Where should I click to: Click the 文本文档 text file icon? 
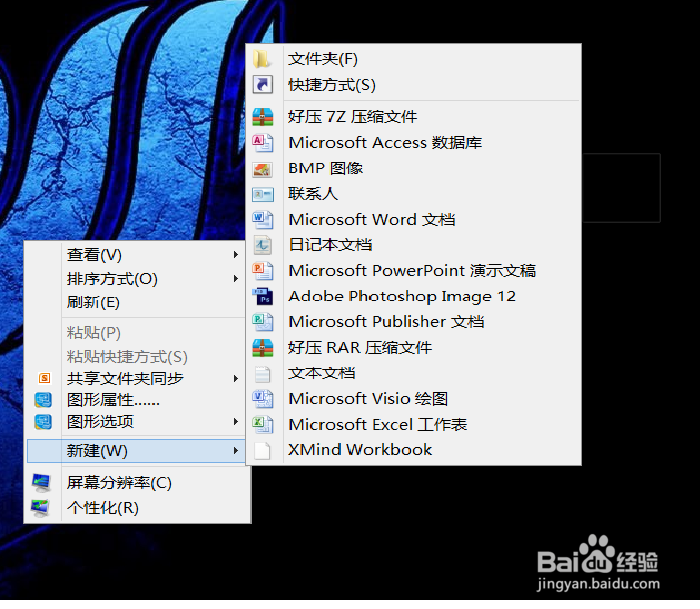(262, 374)
